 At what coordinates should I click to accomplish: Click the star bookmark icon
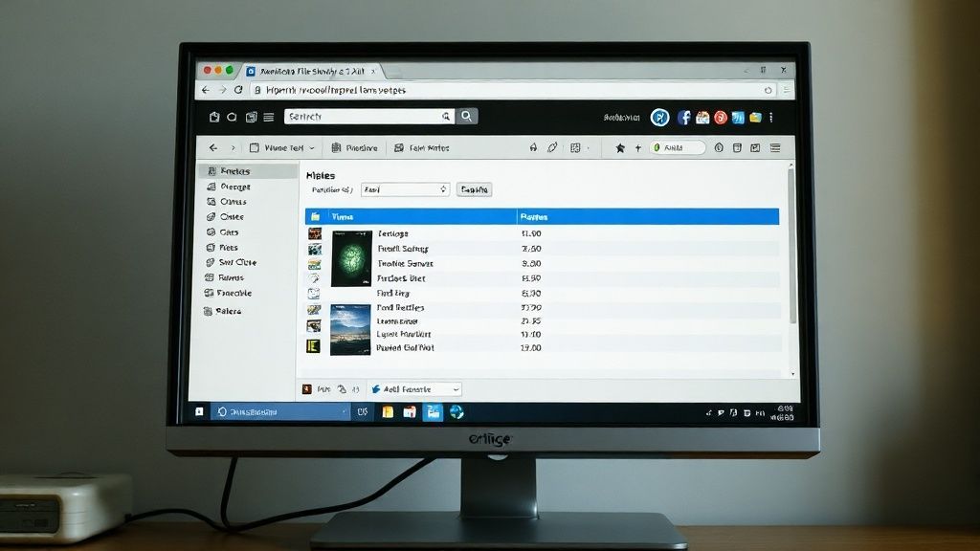click(x=618, y=147)
